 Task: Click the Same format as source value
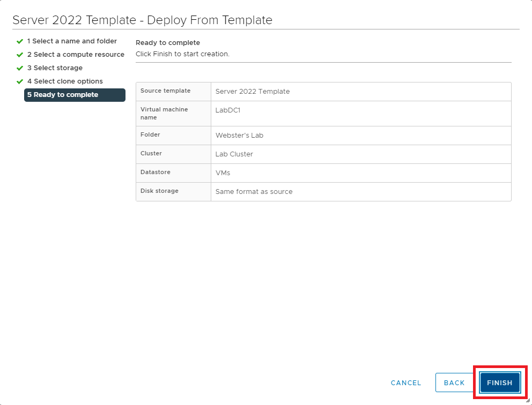[254, 192]
